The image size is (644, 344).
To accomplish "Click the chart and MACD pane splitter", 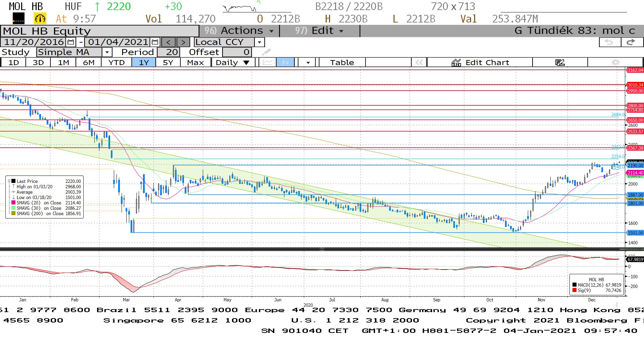I will tap(322, 249).
